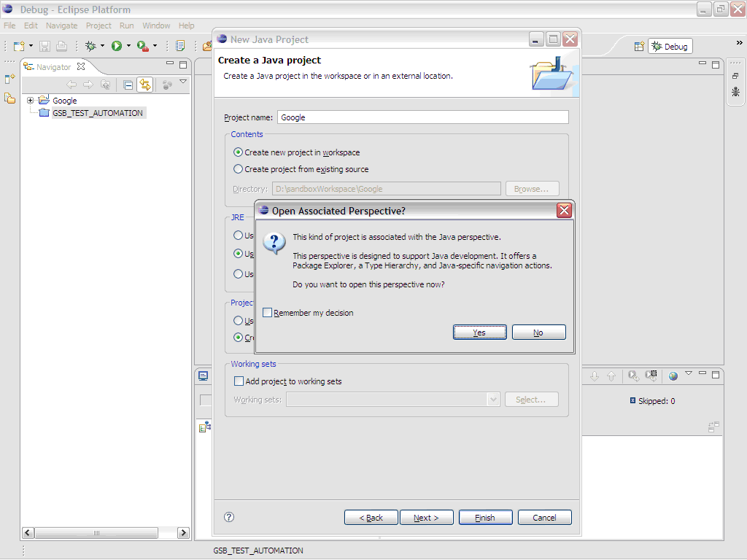Open the Window menu
This screenshot has height=560, width=747.
click(156, 26)
